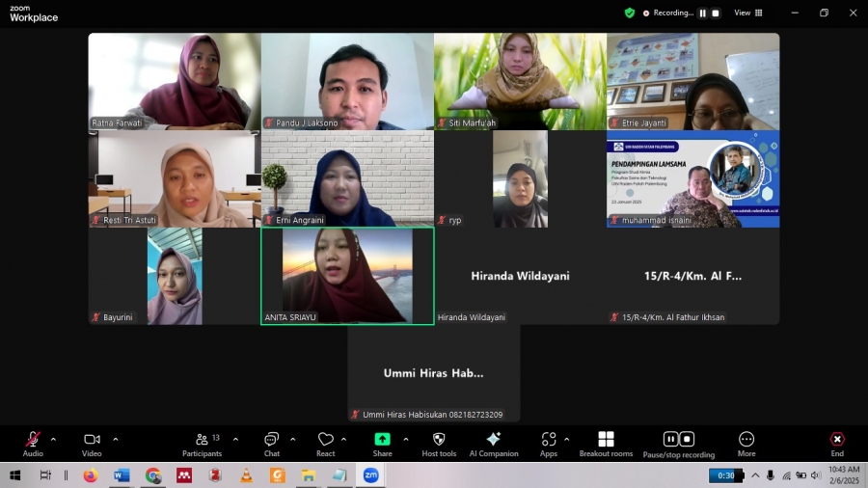Select Erni Angraini's video tile
The image size is (868, 488).
point(347,178)
